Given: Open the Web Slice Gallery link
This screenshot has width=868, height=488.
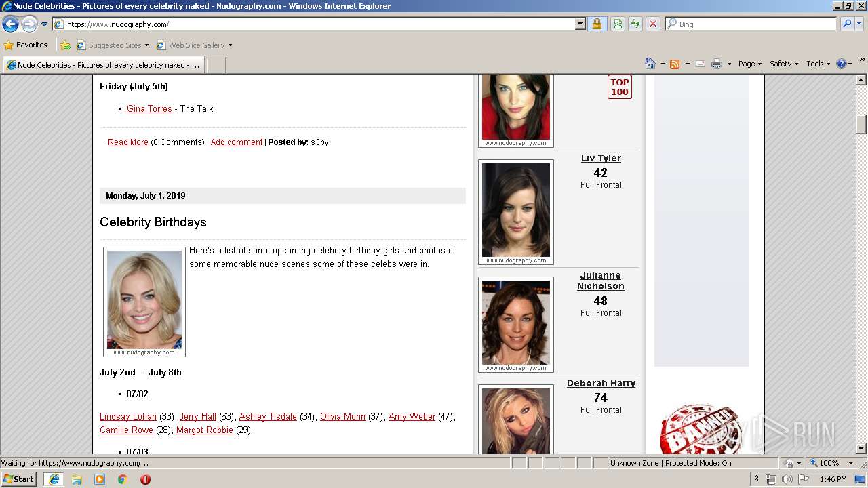Looking at the screenshot, I should click(194, 45).
